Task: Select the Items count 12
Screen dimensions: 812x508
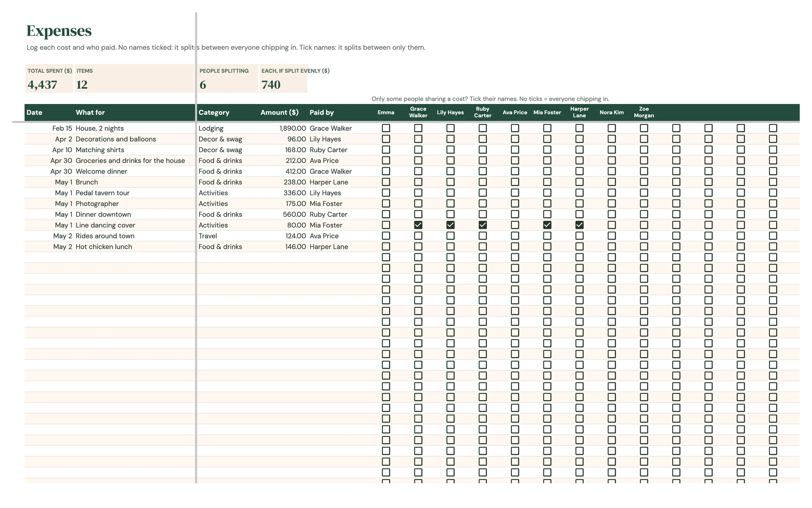Action: pos(82,85)
